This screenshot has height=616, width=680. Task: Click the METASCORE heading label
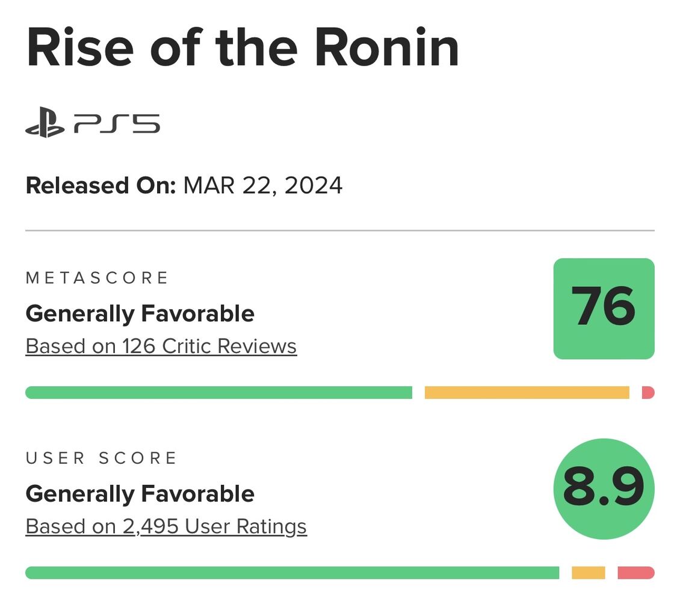[97, 278]
